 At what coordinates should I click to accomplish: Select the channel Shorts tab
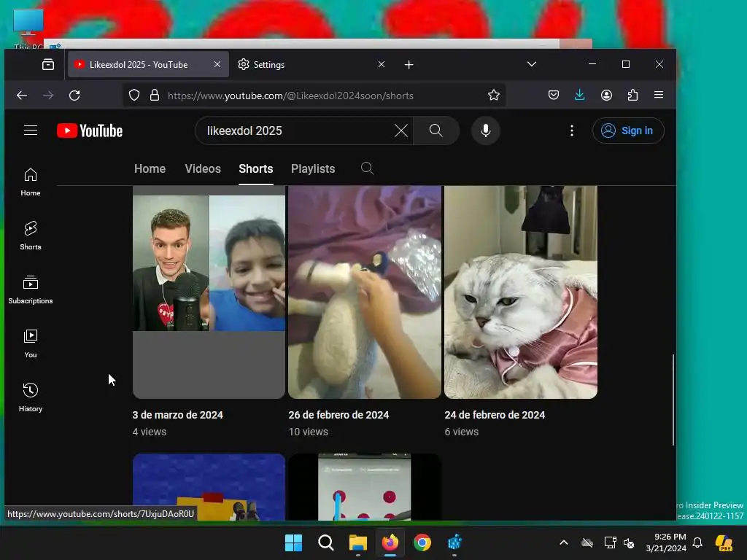tap(256, 169)
